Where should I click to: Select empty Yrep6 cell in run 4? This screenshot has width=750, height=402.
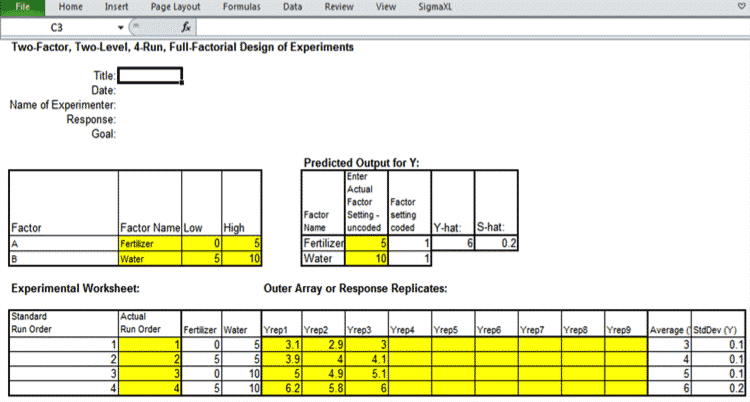(x=496, y=389)
